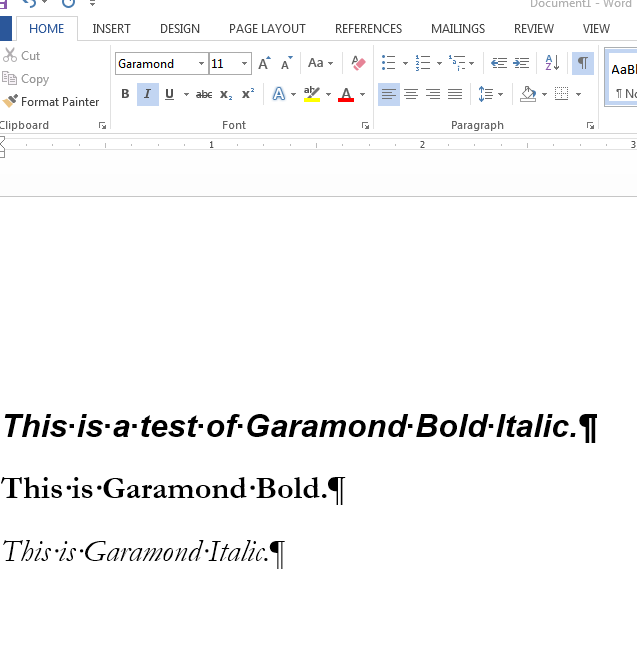Viewport: 637px width, 663px height.
Task: Expand the font name dropdown arrow
Action: [202, 63]
